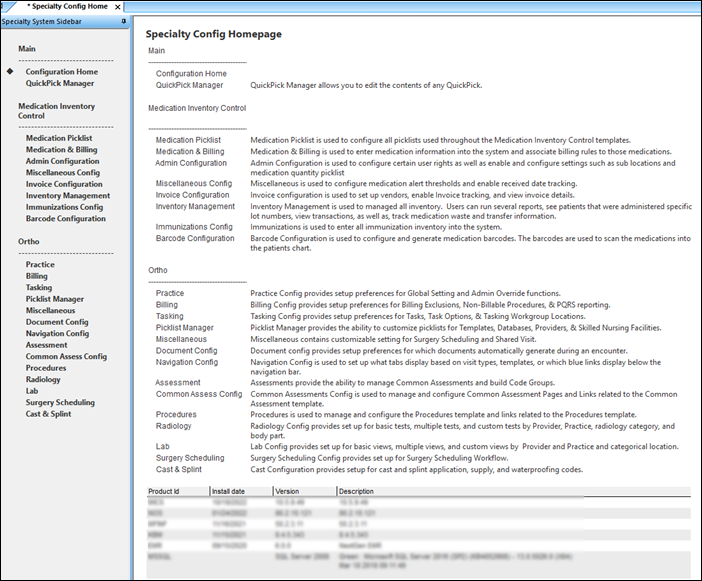The image size is (702, 581).
Task: Click Surgery Scheduling on the homepage list
Action: 190,458
